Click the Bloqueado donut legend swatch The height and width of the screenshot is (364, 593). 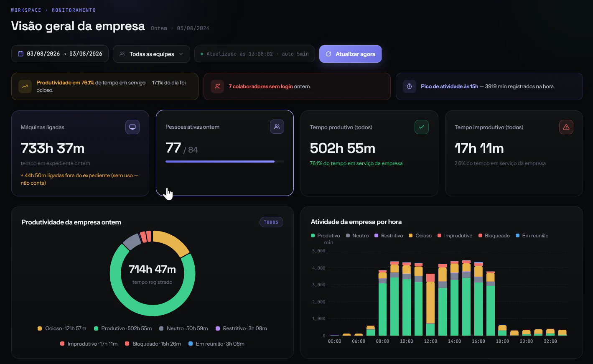(x=127, y=344)
